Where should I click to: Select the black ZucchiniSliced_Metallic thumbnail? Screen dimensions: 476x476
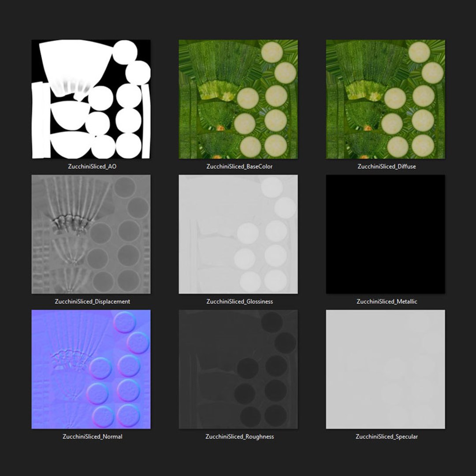pos(386,234)
